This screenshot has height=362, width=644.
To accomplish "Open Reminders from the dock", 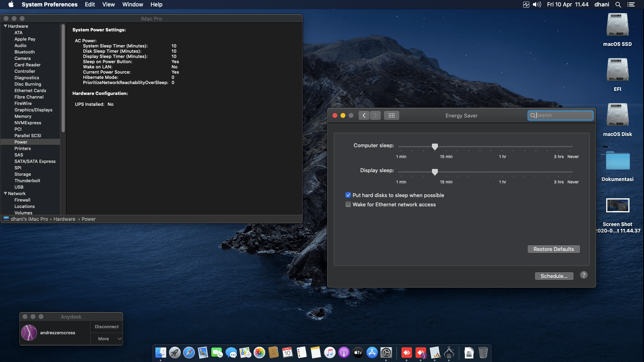I will click(x=301, y=353).
